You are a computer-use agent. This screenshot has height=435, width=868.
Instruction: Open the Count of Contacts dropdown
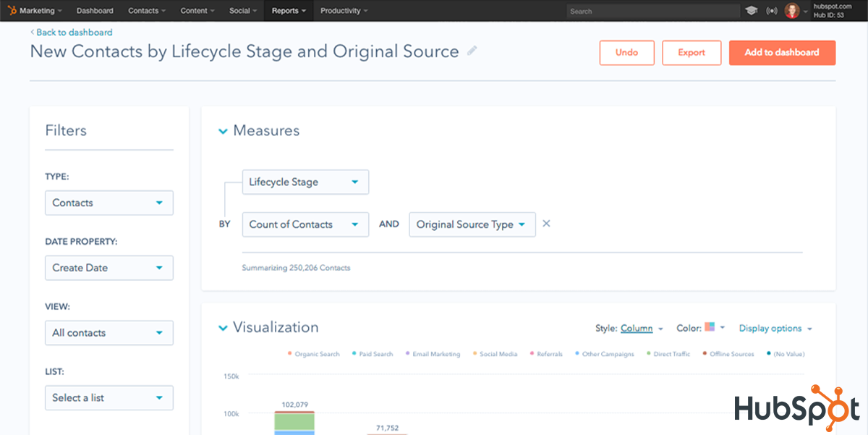pos(305,224)
